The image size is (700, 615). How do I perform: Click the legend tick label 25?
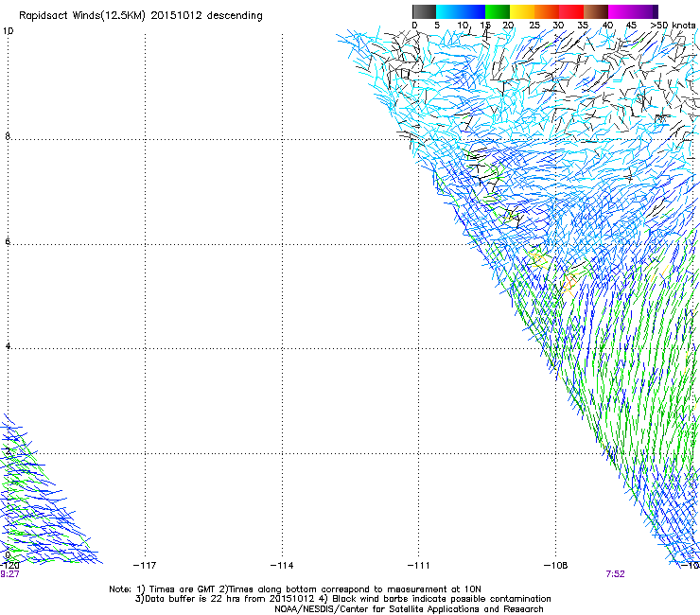click(534, 26)
